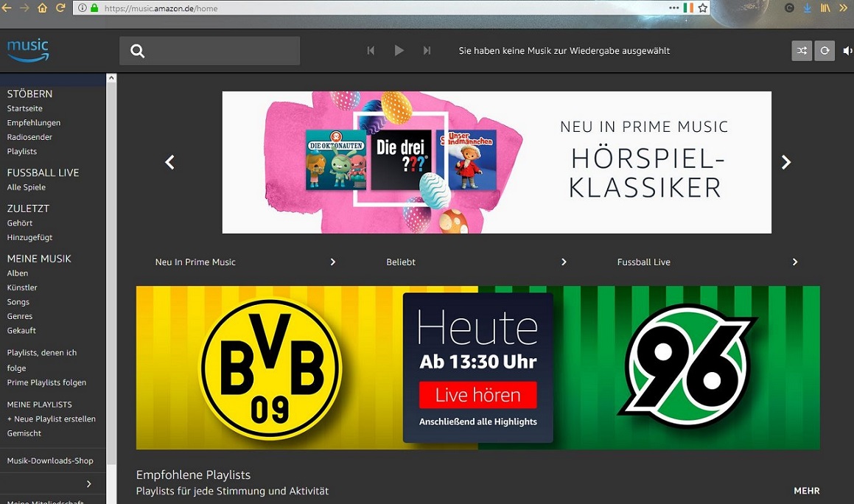This screenshot has width=854, height=504.
Task: Skip to previous track
Action: (x=371, y=51)
